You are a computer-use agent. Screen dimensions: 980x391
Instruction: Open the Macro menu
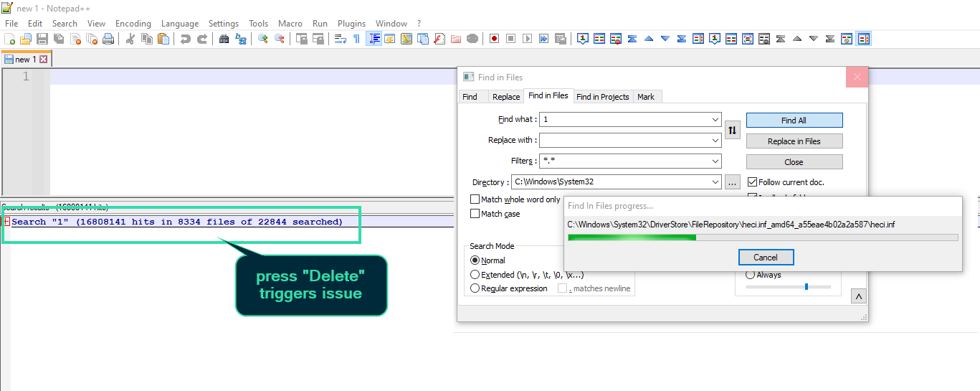coord(290,24)
